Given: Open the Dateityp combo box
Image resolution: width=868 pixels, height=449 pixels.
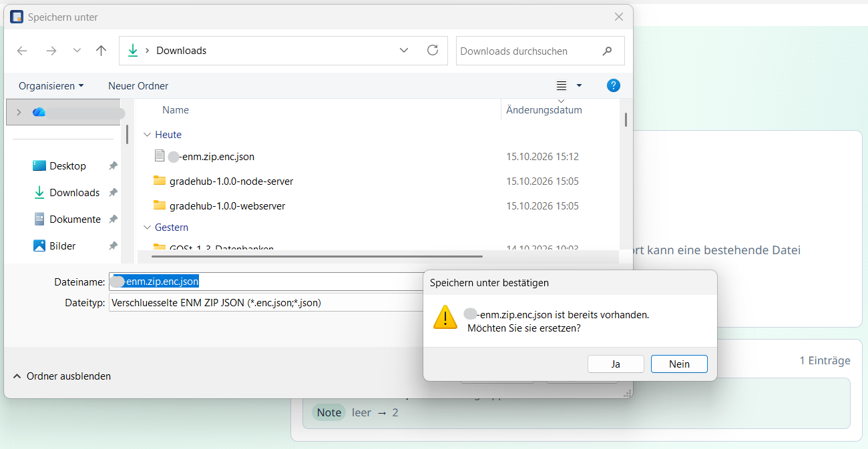Looking at the screenshot, I should [x=267, y=303].
